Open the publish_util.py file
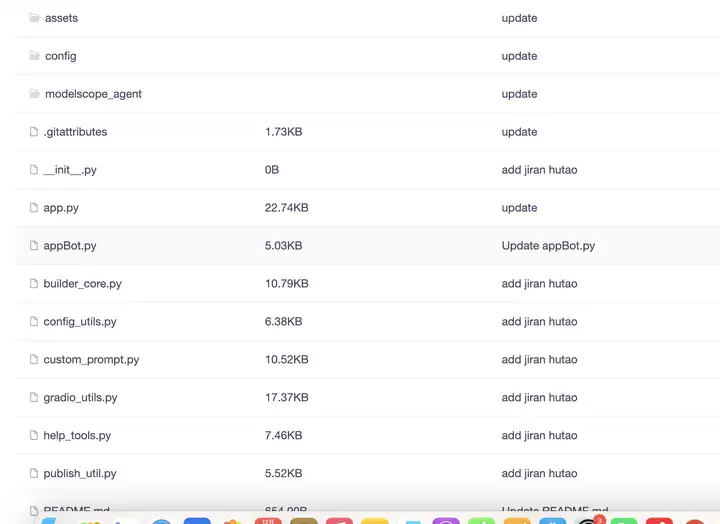This screenshot has height=524, width=720. pos(80,473)
